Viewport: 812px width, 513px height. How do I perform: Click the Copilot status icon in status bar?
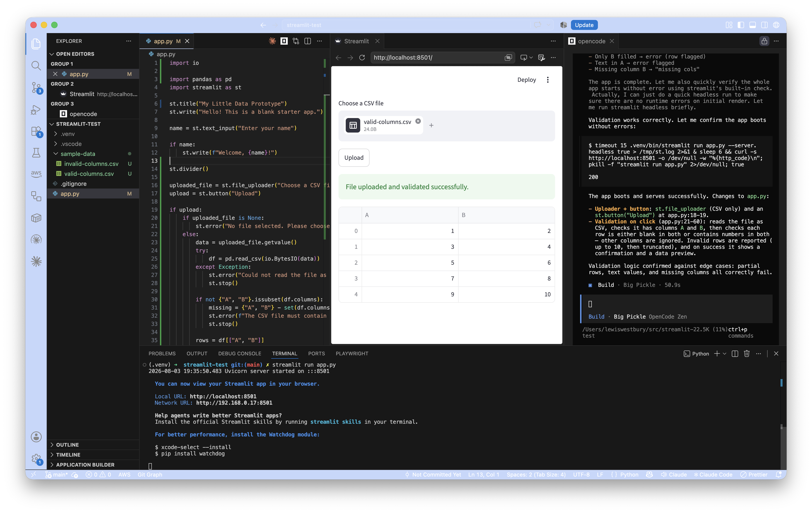click(x=649, y=474)
